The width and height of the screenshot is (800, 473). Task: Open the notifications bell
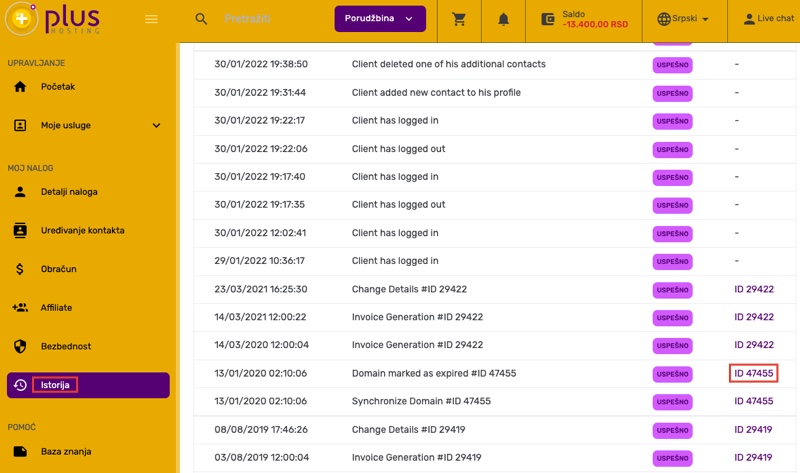504,19
